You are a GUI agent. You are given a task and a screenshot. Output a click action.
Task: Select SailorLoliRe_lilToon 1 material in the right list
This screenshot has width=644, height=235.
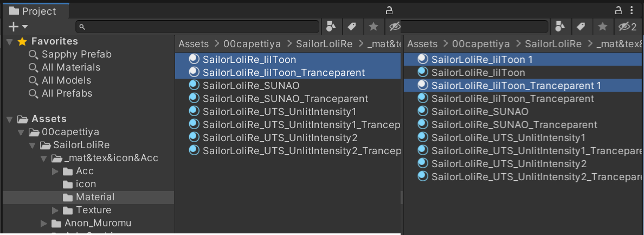click(x=482, y=59)
